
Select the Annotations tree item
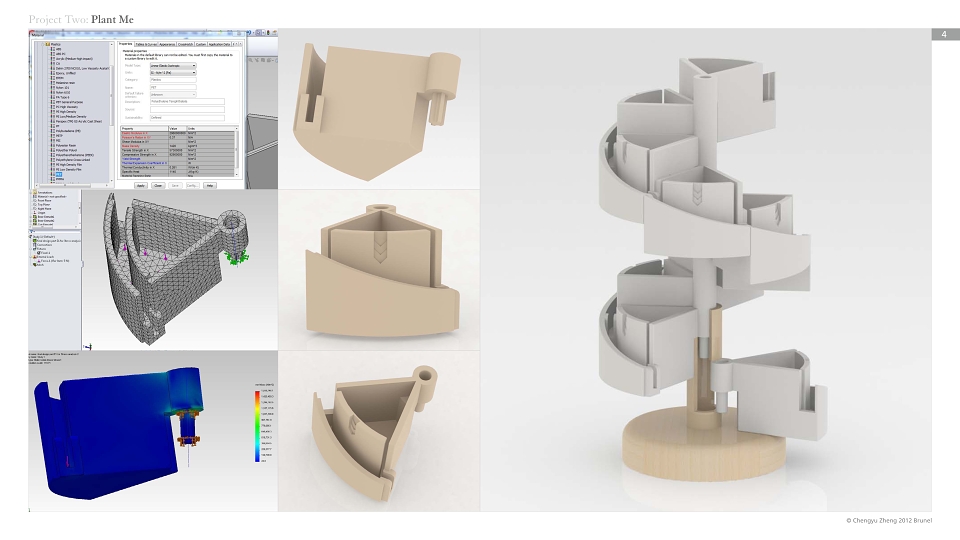point(44,192)
